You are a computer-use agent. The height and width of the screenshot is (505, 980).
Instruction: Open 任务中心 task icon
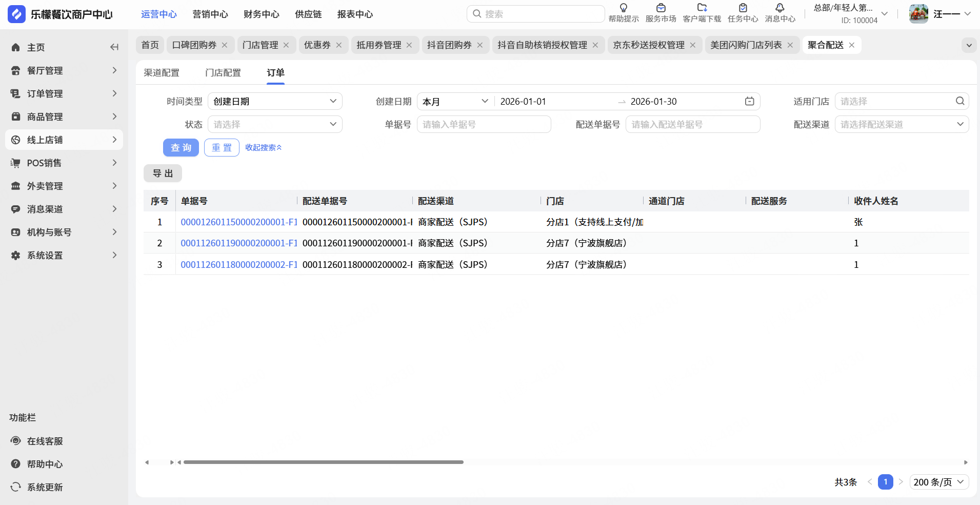point(743,8)
